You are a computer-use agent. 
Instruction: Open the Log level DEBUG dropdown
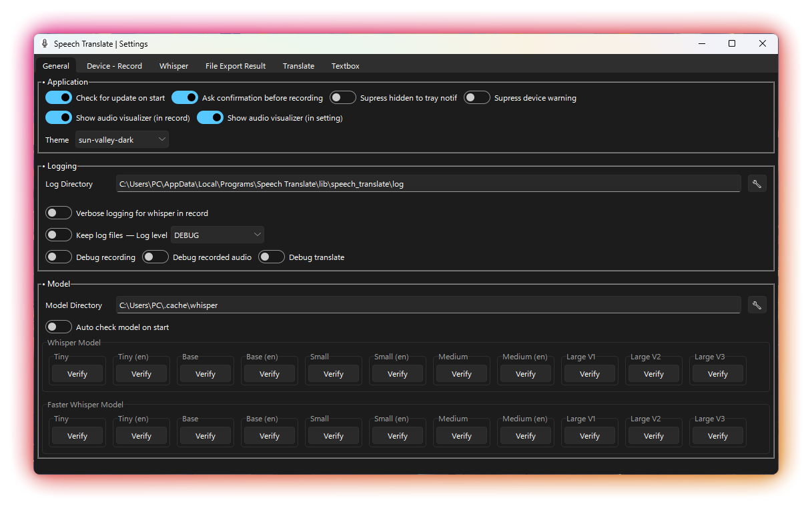click(x=218, y=235)
